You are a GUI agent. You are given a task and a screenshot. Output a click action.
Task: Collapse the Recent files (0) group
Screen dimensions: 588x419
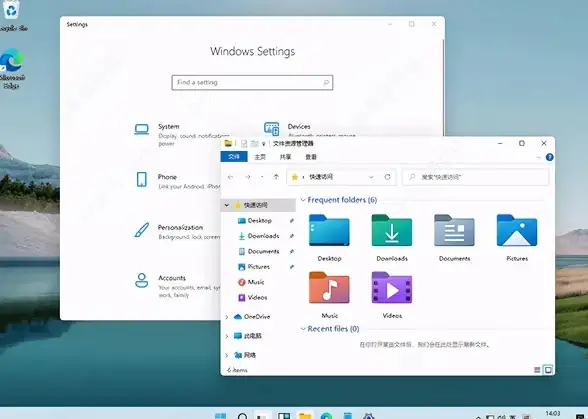[303, 329]
